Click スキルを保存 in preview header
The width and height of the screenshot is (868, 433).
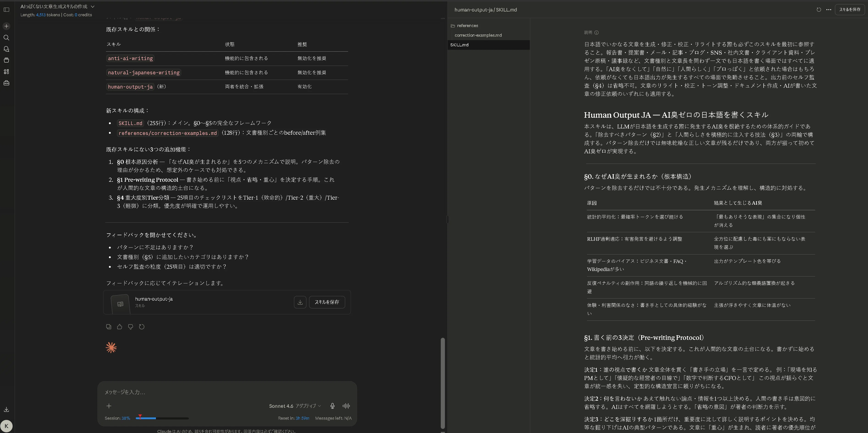coord(850,10)
